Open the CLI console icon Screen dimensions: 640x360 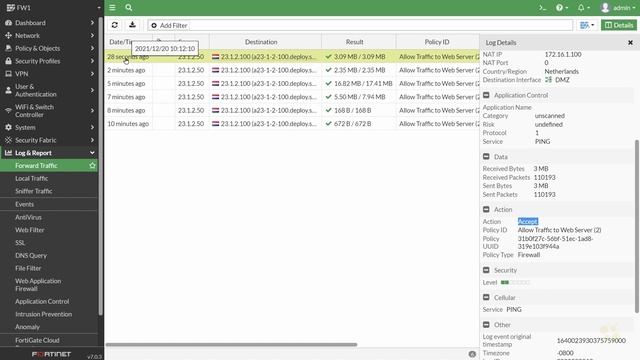(x=542, y=8)
